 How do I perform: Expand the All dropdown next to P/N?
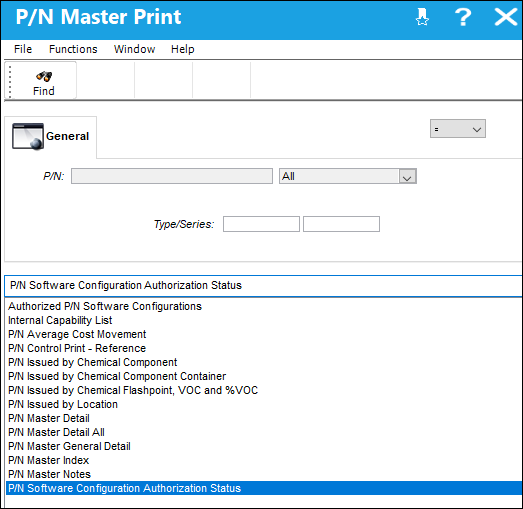(407, 176)
